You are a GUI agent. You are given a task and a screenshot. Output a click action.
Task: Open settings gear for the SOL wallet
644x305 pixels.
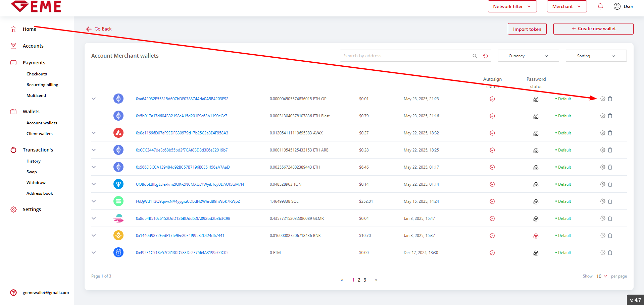point(602,201)
